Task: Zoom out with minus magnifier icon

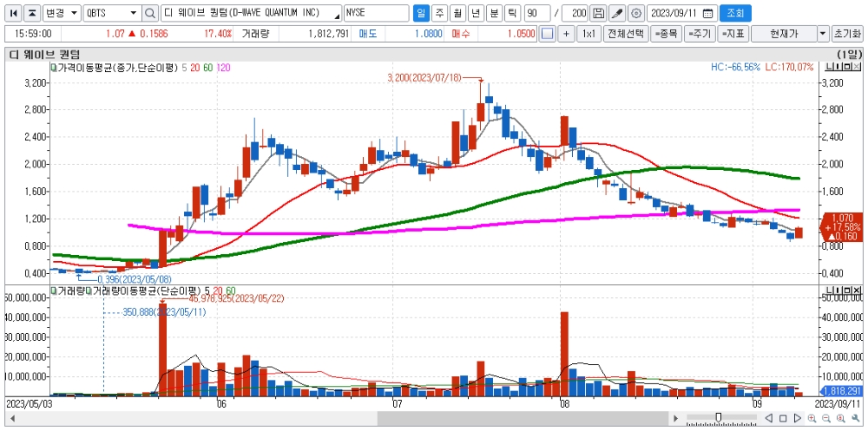Action: [825, 418]
